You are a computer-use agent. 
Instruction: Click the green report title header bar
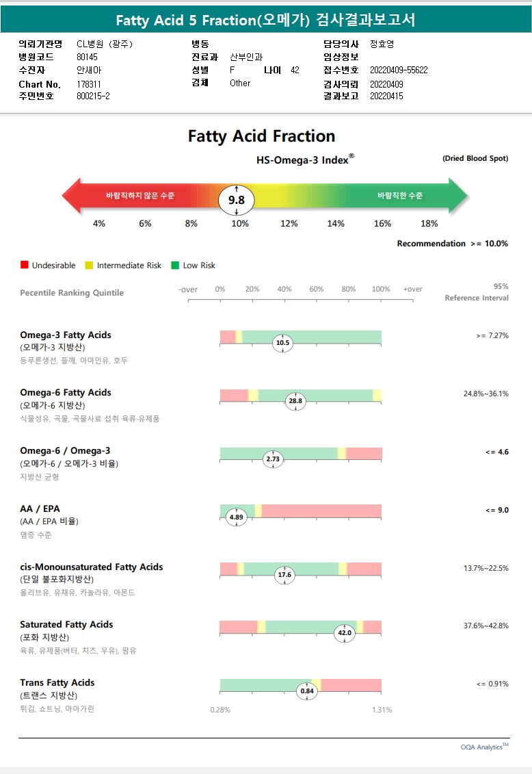[266, 21]
